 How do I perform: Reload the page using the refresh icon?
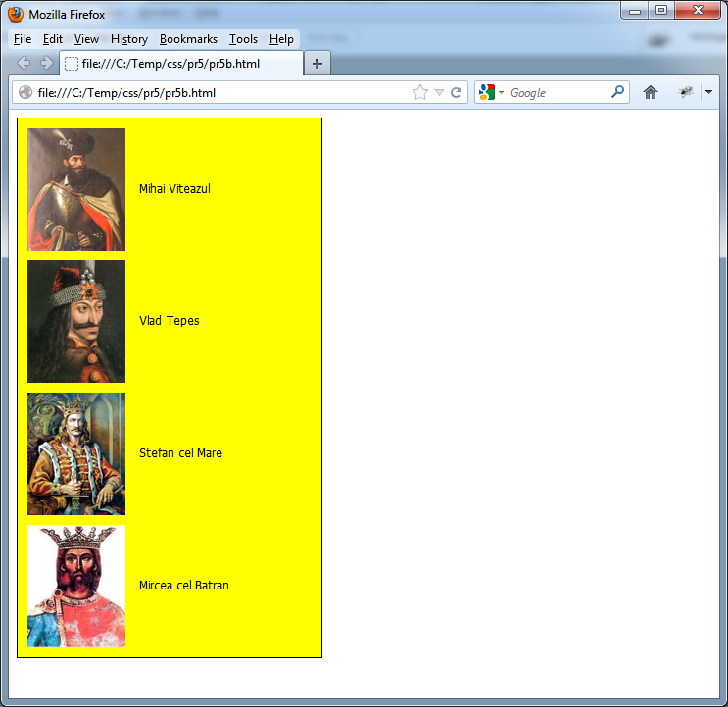coord(457,92)
